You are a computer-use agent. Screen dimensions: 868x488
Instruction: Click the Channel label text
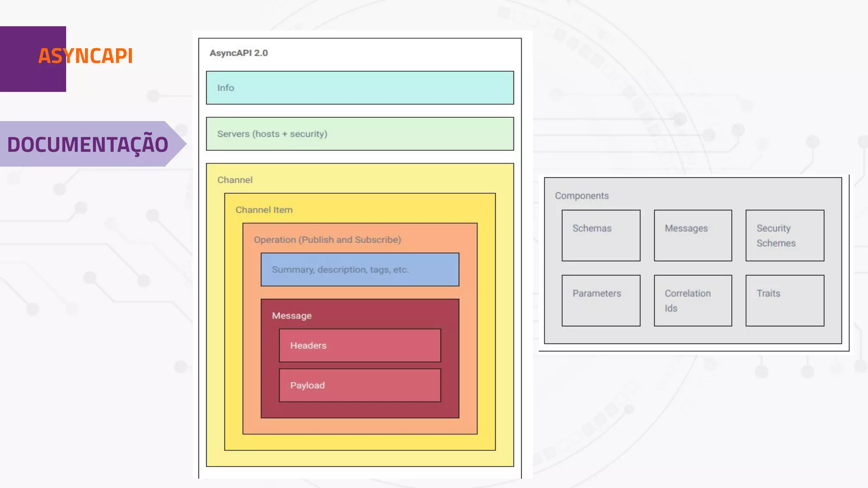[235, 180]
